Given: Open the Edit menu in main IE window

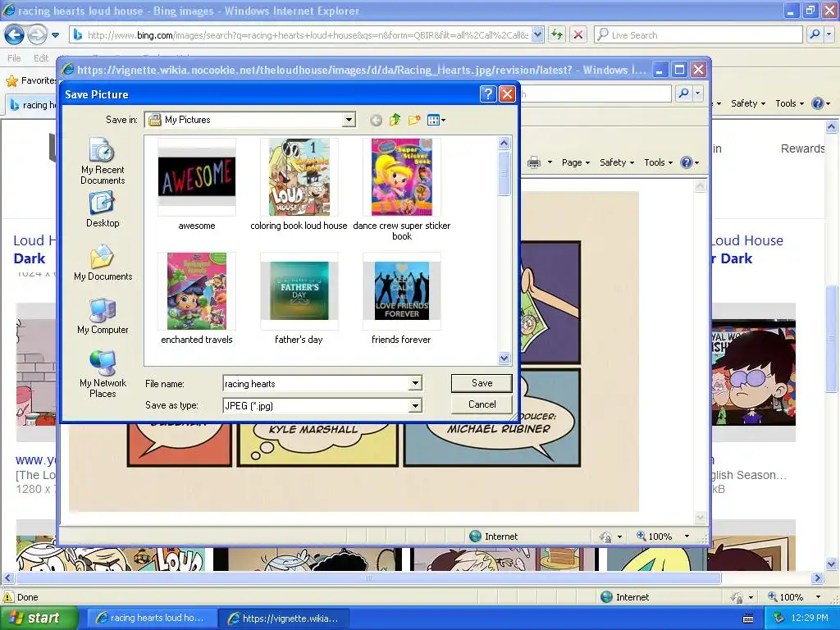Looking at the screenshot, I should tap(41, 58).
